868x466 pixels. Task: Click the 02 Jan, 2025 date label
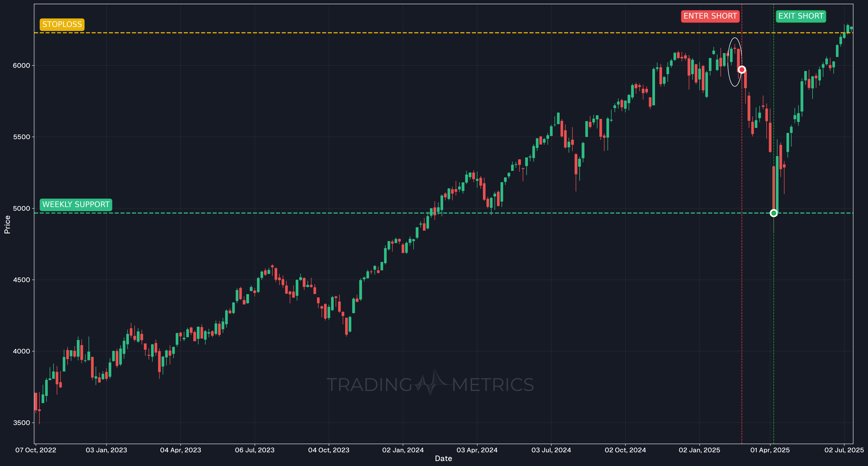(699, 450)
